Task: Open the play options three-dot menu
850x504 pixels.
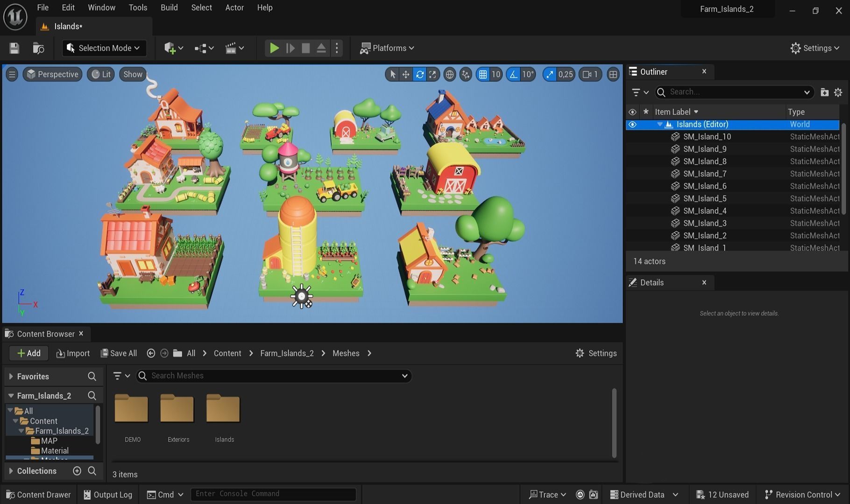Action: (337, 48)
